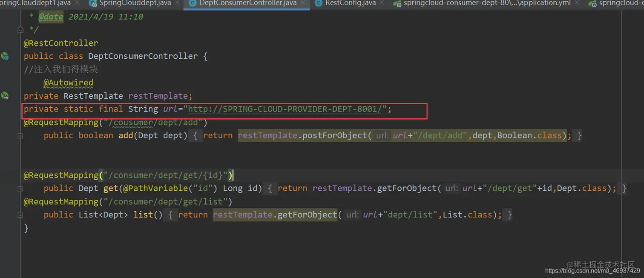Click file icon on SpringClouddept.java tab
This screenshot has width=644, height=278.
[x=92, y=3]
